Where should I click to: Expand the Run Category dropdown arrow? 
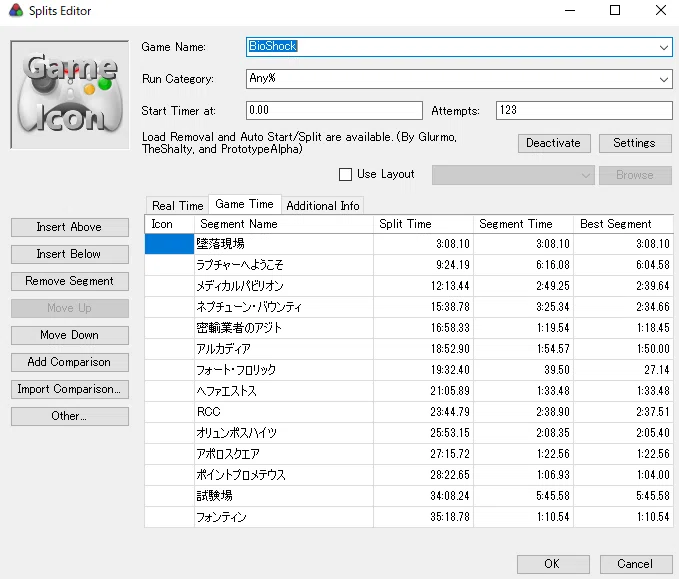tap(663, 79)
